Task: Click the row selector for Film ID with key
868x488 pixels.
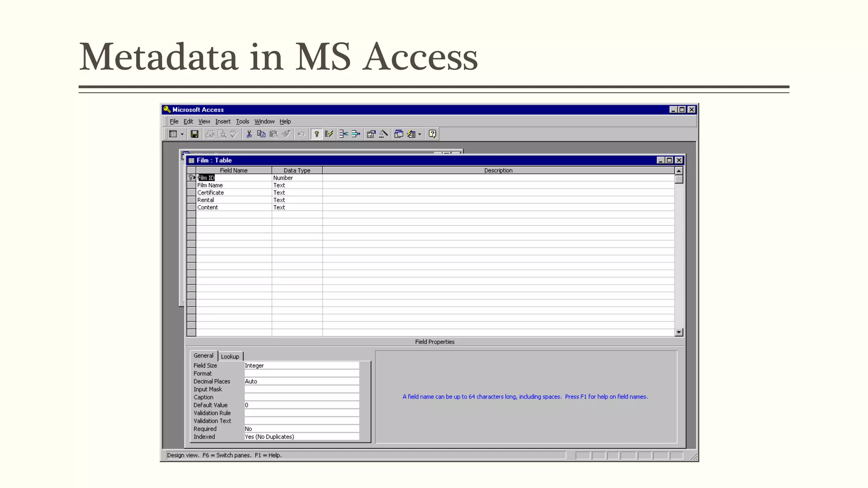Action: 192,178
